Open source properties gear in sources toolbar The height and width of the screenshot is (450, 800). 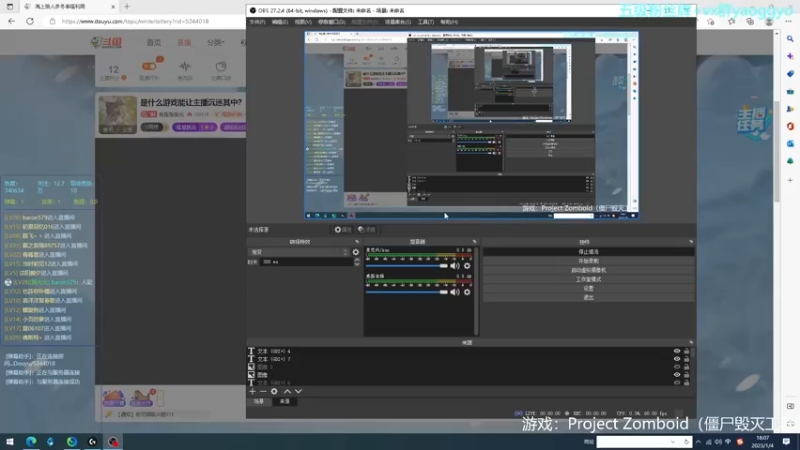(x=274, y=391)
